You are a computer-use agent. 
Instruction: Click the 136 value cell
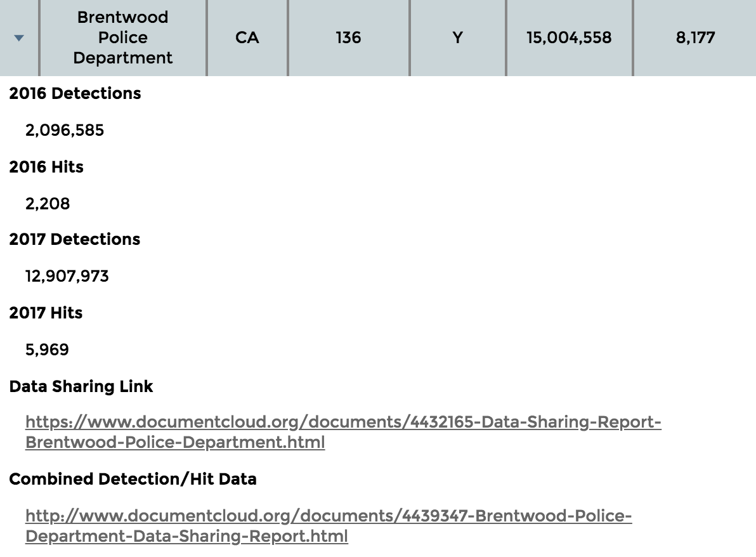pyautogui.click(x=348, y=37)
